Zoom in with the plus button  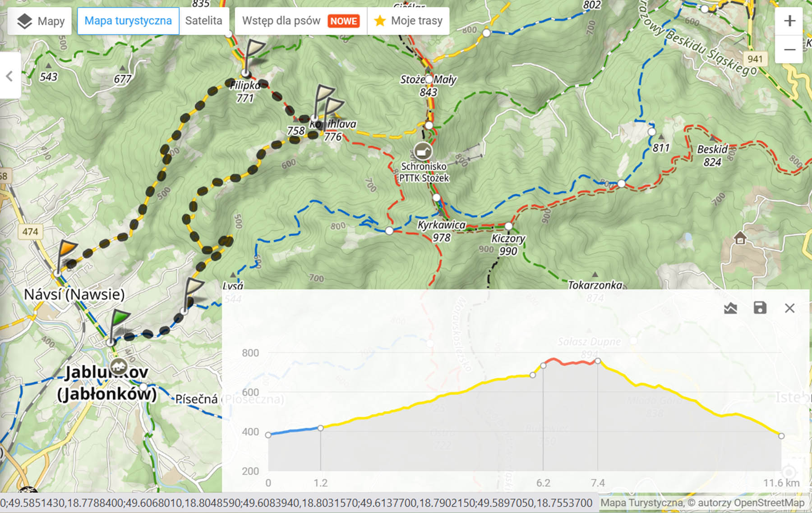click(x=789, y=21)
